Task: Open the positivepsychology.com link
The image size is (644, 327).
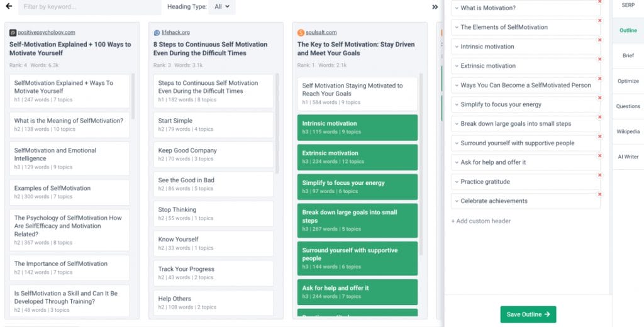Action: point(47,33)
